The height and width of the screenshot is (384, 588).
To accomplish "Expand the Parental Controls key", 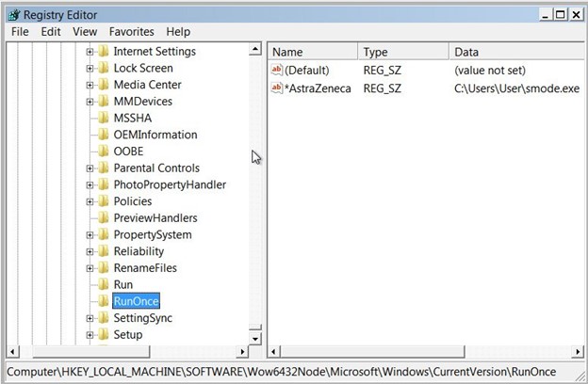I will point(90,168).
